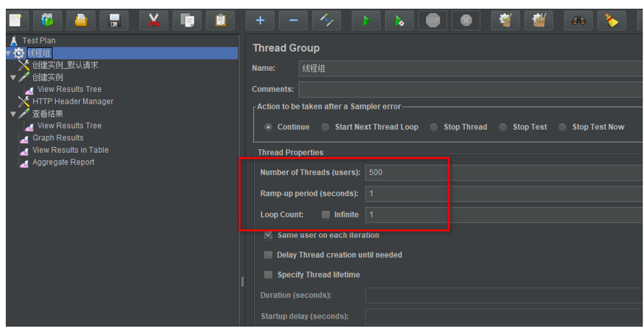Select the 创建实例 sampler node
The image size is (644, 331).
click(48, 77)
